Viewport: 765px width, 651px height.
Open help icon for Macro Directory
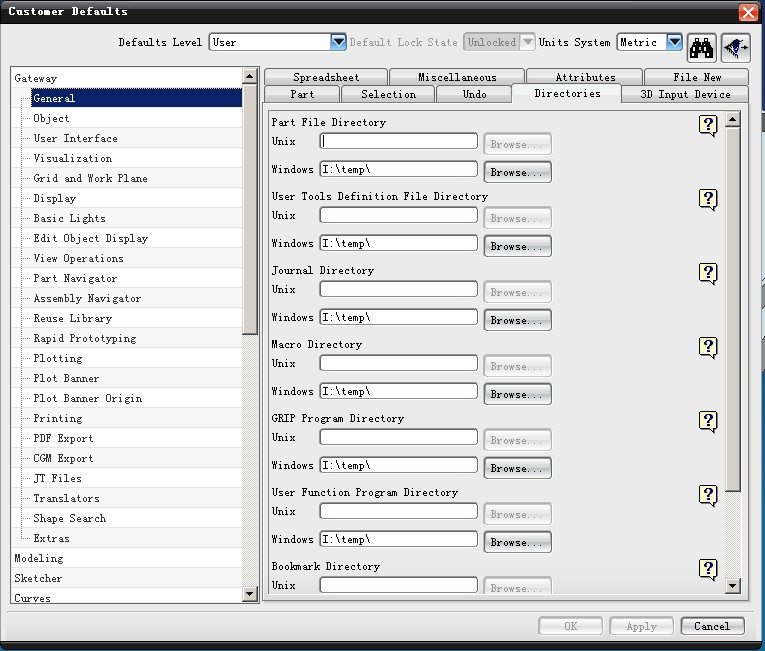pyautogui.click(x=708, y=348)
